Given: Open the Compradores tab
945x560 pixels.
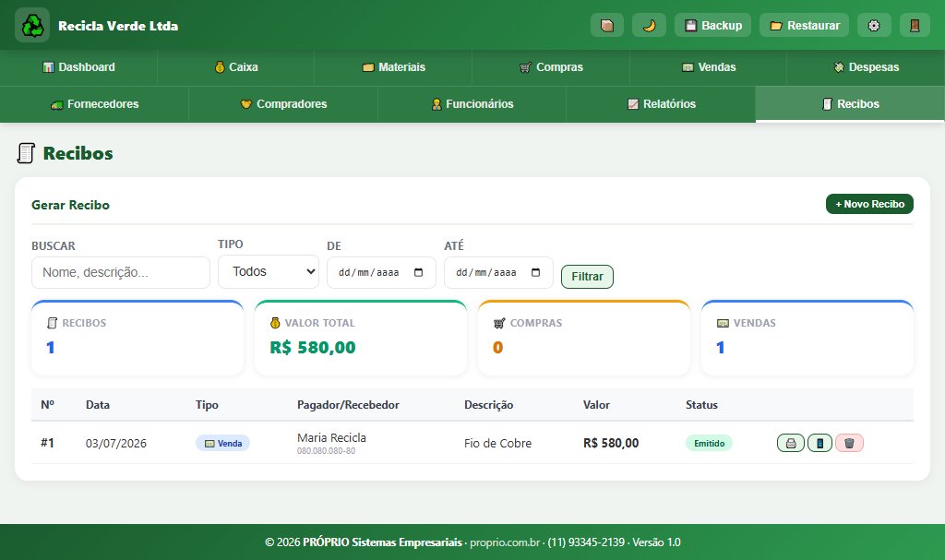Looking at the screenshot, I should pyautogui.click(x=283, y=104).
